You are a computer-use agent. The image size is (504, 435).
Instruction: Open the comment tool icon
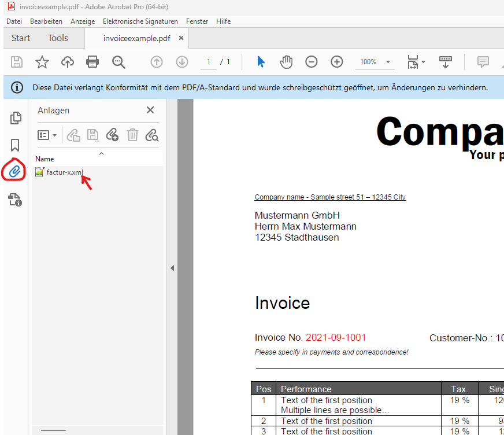point(483,62)
